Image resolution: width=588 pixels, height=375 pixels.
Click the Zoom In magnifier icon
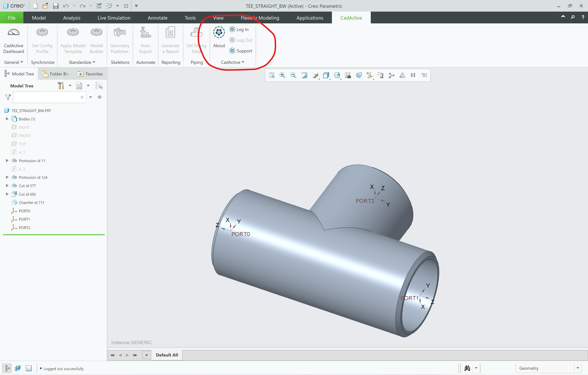[x=282, y=75]
